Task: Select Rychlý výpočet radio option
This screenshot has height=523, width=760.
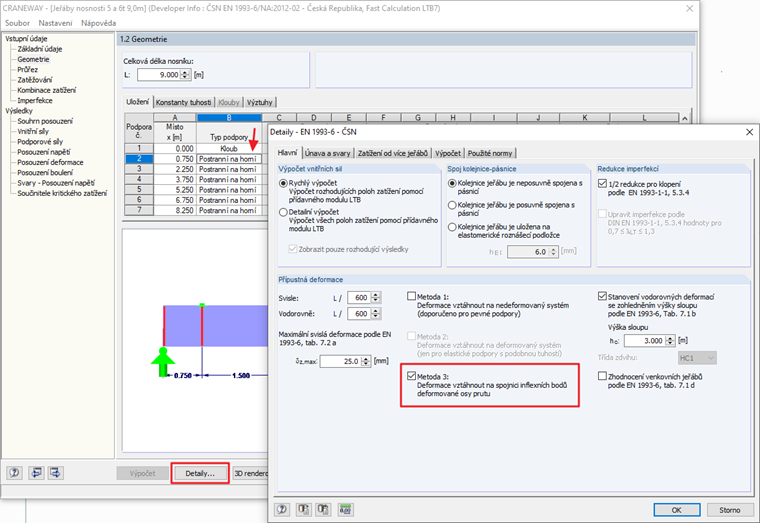Action: click(x=283, y=183)
